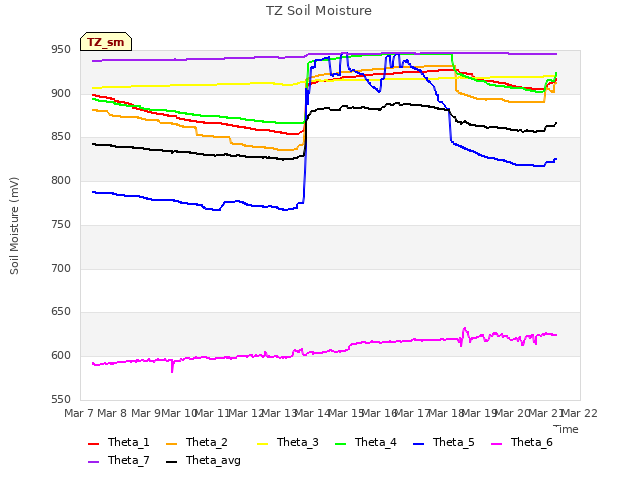Click the 700 y-axis tick value
This screenshot has height=480, width=640.
[61, 269]
